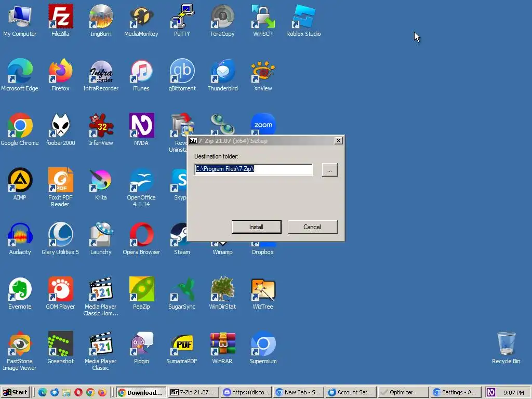Image resolution: width=532 pixels, height=399 pixels.
Task: Select the Krita desktop icon
Action: pos(101,184)
